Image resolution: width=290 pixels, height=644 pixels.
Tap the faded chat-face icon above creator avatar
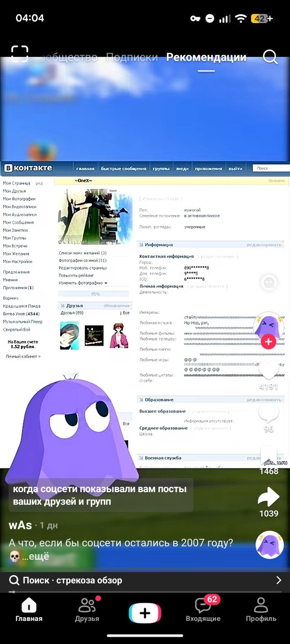(x=269, y=283)
